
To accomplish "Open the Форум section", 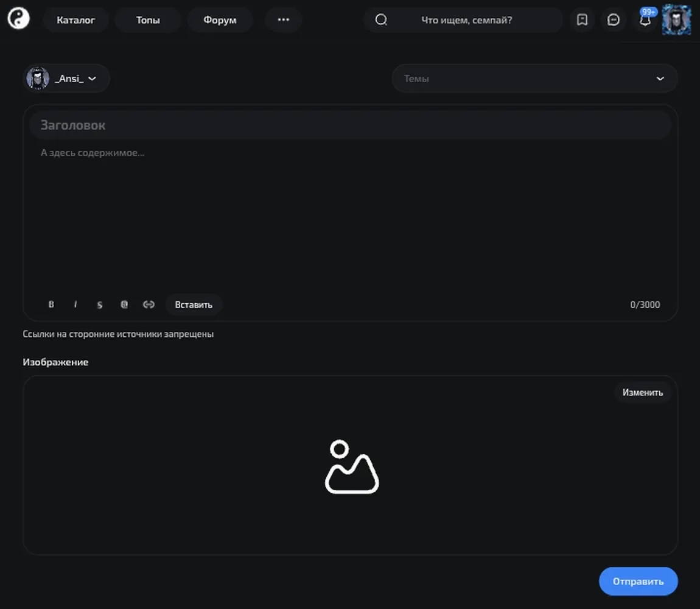I will [x=220, y=19].
